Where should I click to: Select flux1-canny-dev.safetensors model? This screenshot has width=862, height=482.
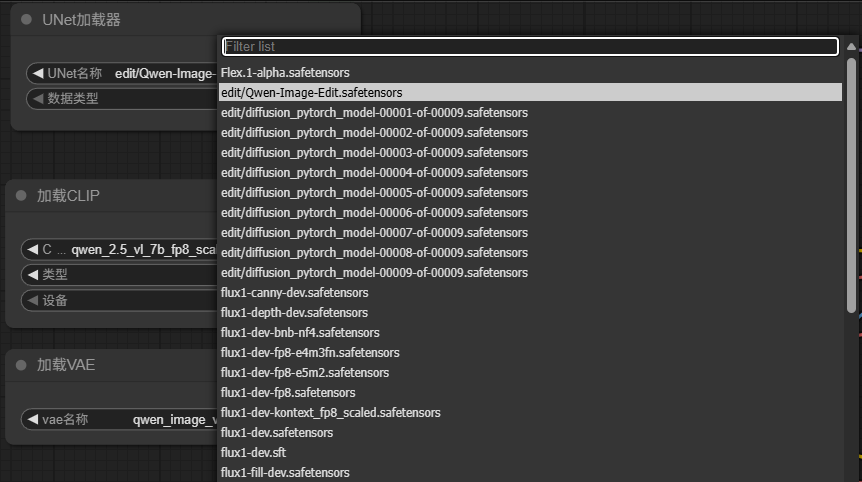coord(294,292)
